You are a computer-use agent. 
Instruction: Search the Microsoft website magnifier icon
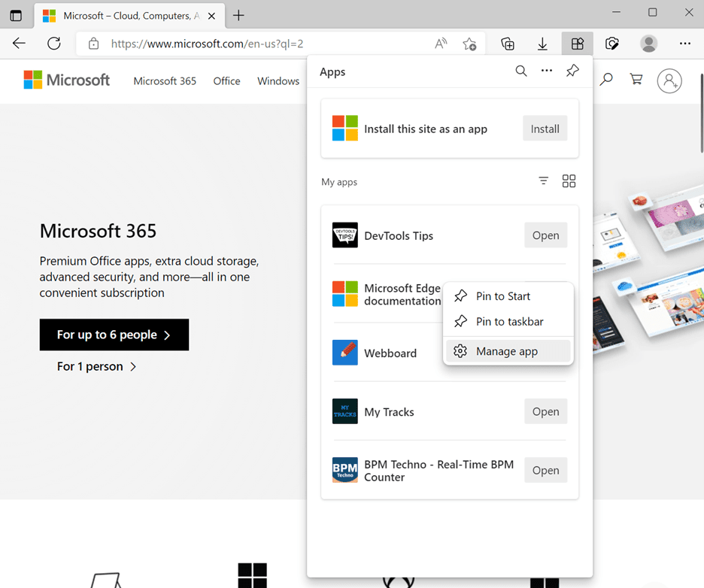(x=606, y=80)
